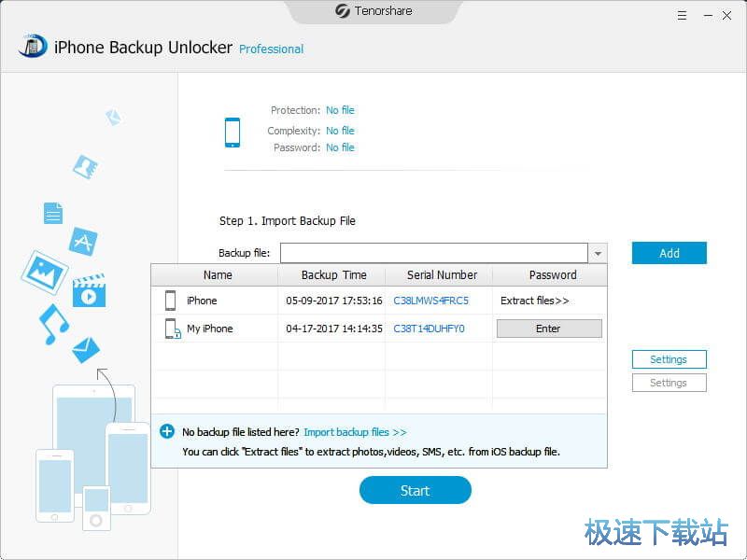Image resolution: width=747 pixels, height=560 pixels.
Task: Click the photo picture icon in sidebar
Action: click(x=44, y=271)
